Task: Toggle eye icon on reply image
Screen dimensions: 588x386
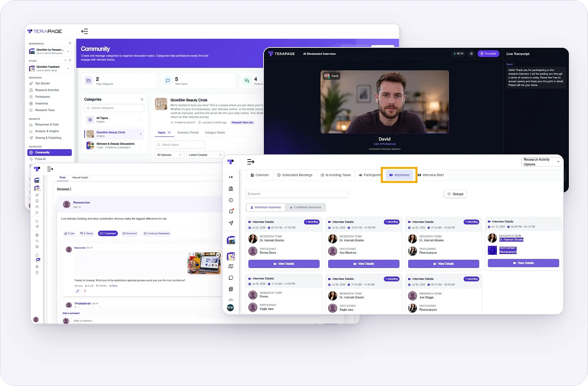Action: [218, 255]
